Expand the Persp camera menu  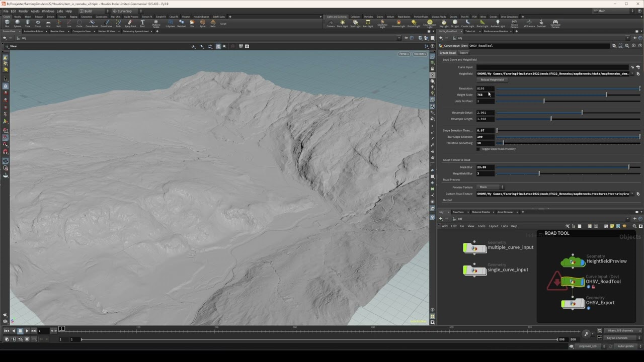tap(404, 54)
